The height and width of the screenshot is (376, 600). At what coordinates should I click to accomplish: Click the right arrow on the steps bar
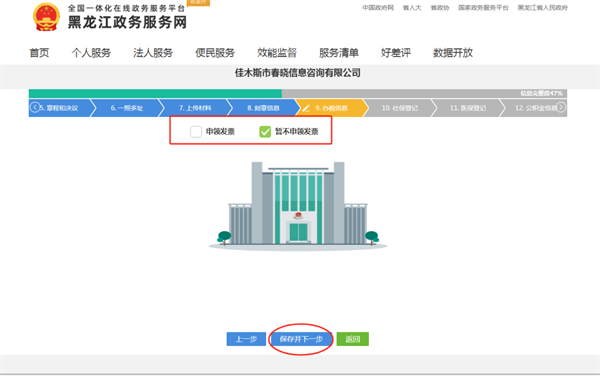[x=561, y=107]
